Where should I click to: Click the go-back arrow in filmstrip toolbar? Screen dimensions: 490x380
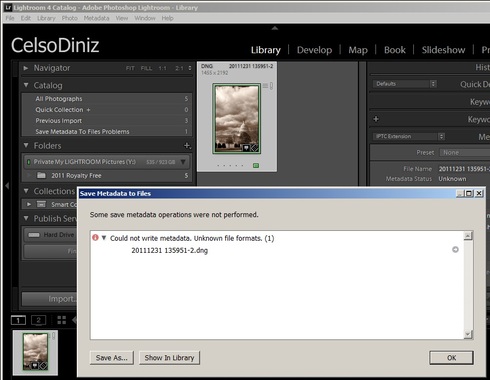[75, 320]
